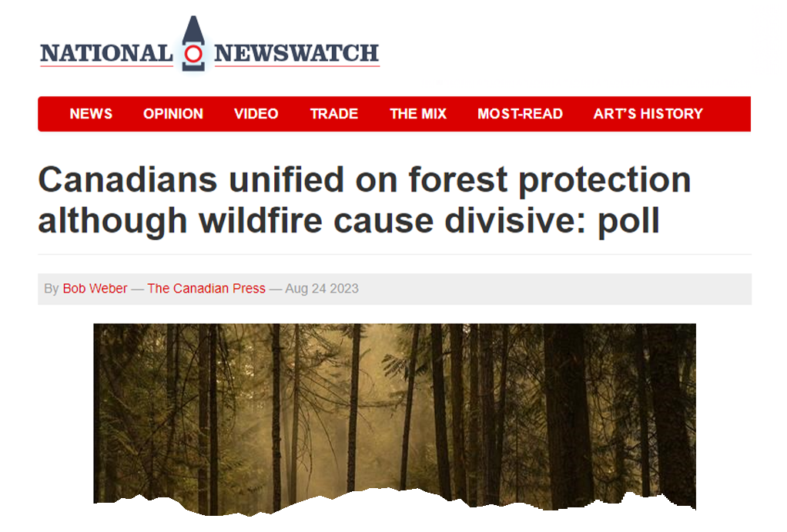
Task: Follow The Canadian Press link
Action: [x=206, y=289]
